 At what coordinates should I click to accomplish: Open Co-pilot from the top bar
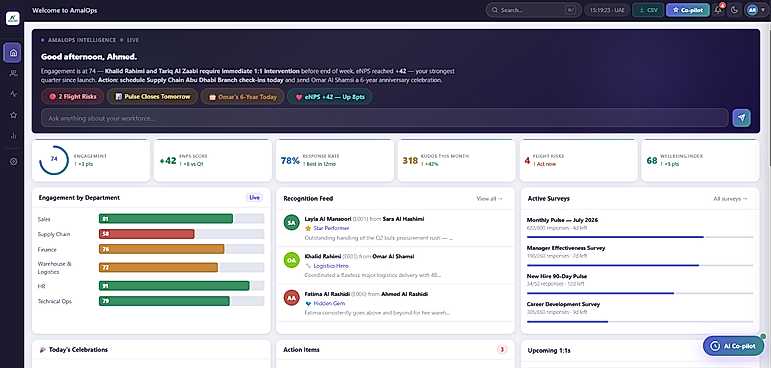[687, 10]
